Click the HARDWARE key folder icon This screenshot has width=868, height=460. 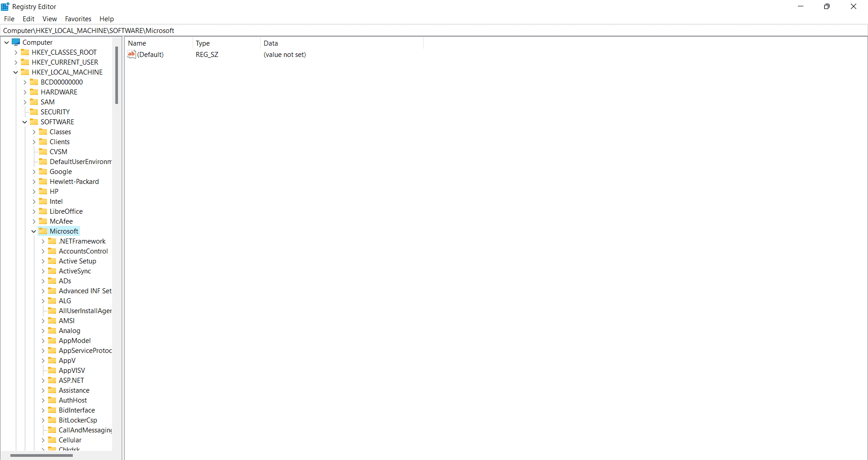coord(34,92)
